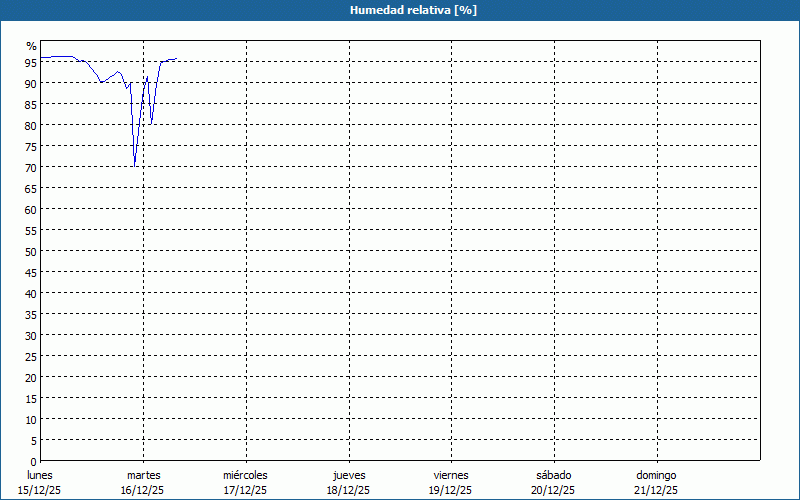The height and width of the screenshot is (500, 800).
Task: Click the 0 y-axis tick label
Action: pos(33,461)
